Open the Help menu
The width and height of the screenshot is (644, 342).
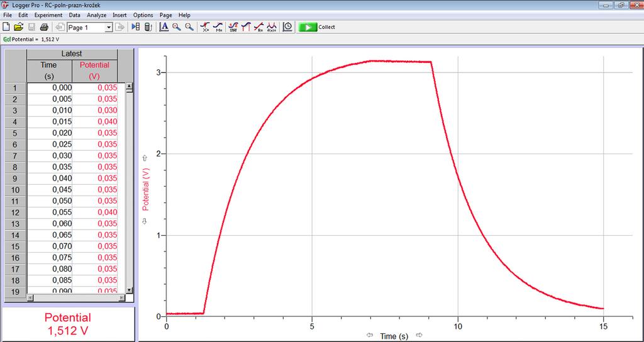tap(184, 15)
